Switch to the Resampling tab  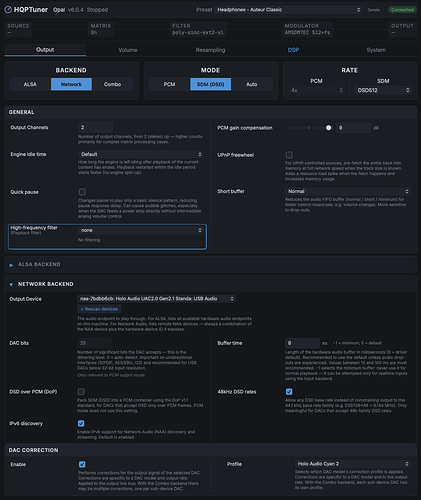210,50
